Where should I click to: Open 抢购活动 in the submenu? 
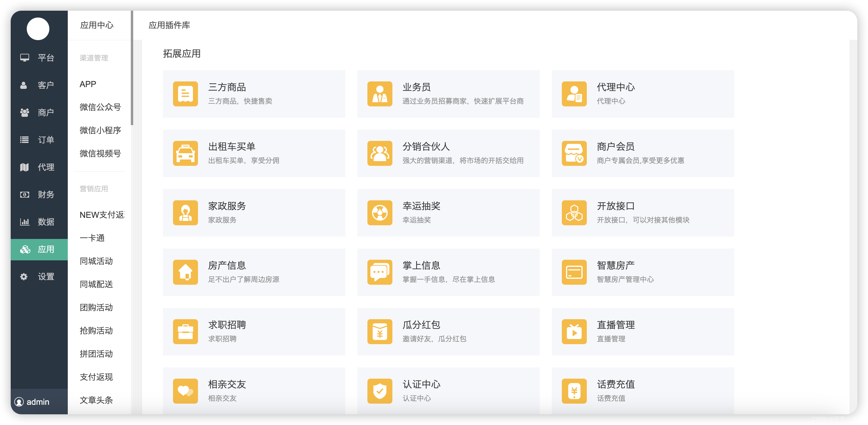[96, 331]
